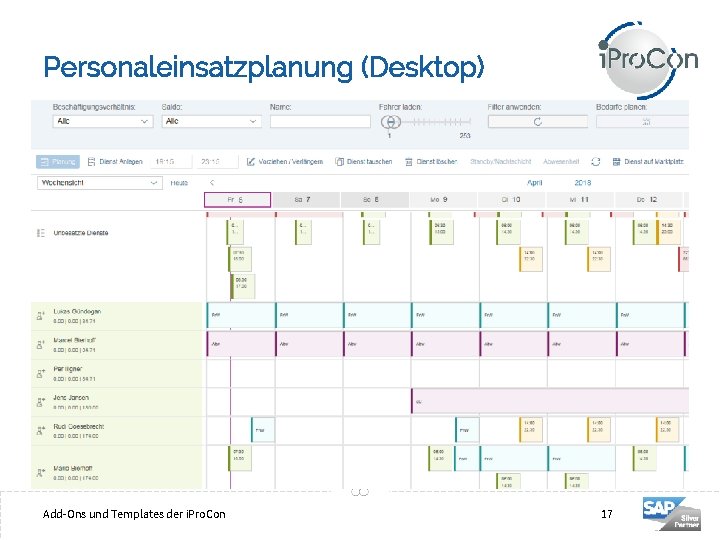
Task: Select the Mi 11 day header
Action: [579, 200]
